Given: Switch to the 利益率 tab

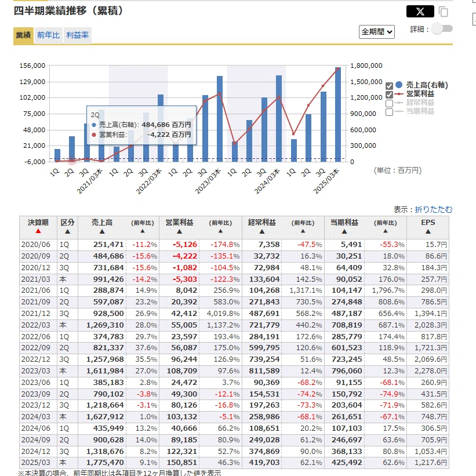Looking at the screenshot, I should [78, 35].
